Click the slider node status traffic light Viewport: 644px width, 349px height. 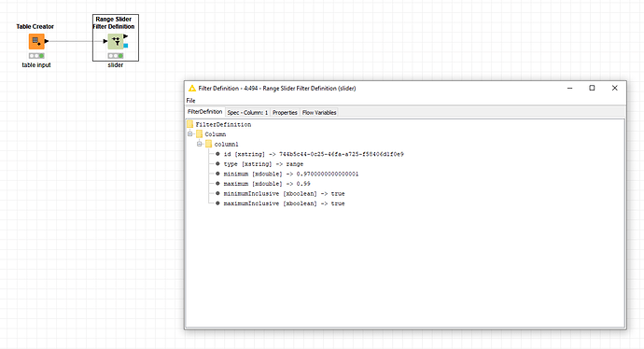point(116,55)
